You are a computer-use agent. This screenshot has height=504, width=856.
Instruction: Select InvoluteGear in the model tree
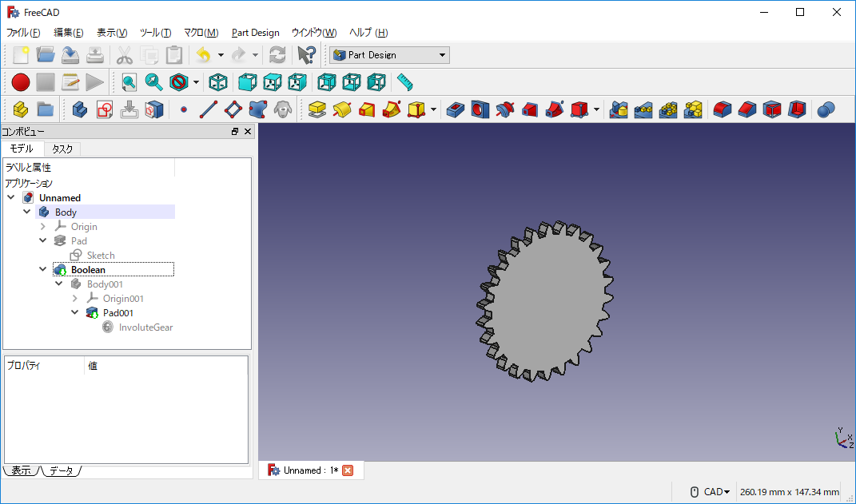pyautogui.click(x=145, y=327)
